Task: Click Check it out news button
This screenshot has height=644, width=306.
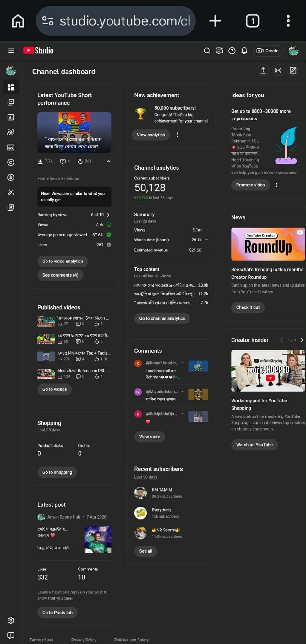Action: [248, 307]
